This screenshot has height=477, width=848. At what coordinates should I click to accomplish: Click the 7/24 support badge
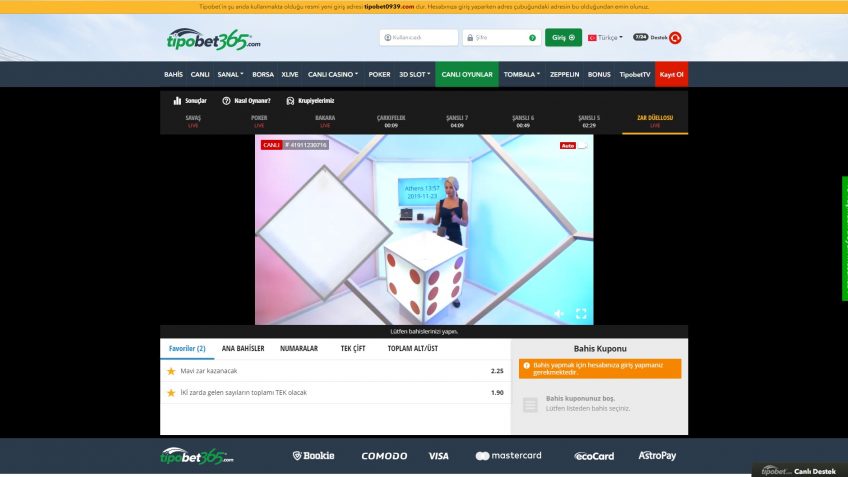[640, 37]
